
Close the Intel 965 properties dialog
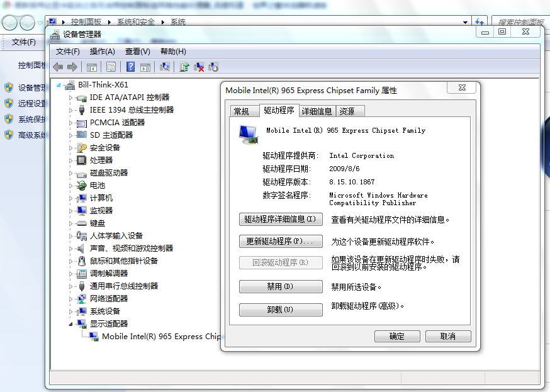click(x=462, y=87)
